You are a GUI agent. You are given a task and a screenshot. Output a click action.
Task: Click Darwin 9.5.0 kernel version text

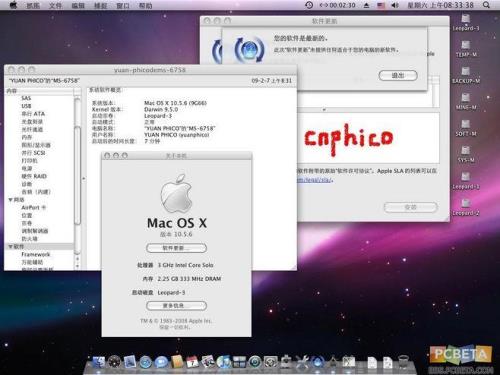pyautogui.click(x=161, y=109)
